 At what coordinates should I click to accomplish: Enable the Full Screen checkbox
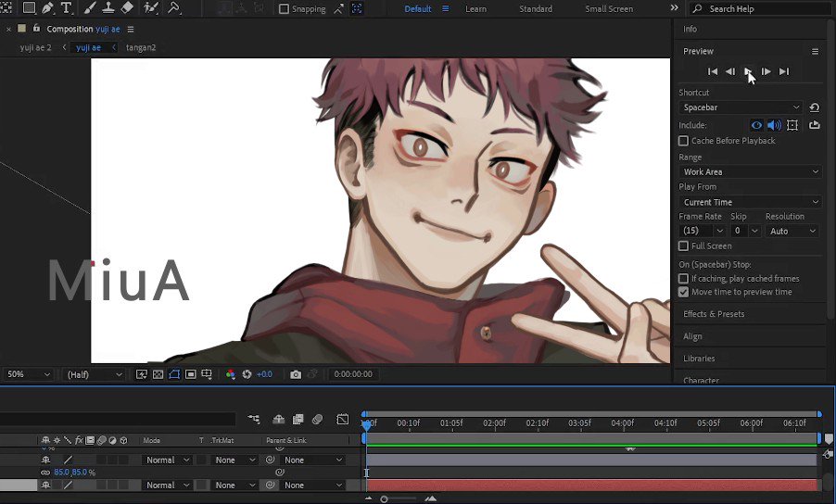(x=683, y=246)
